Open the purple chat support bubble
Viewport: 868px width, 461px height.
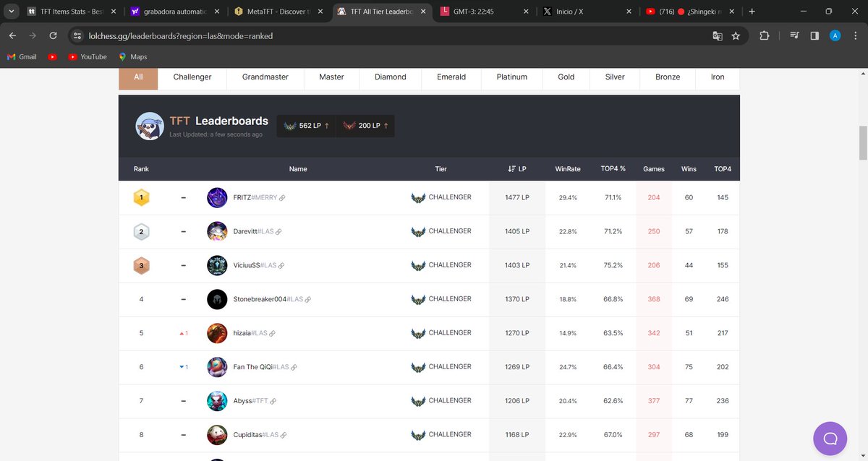pyautogui.click(x=830, y=439)
